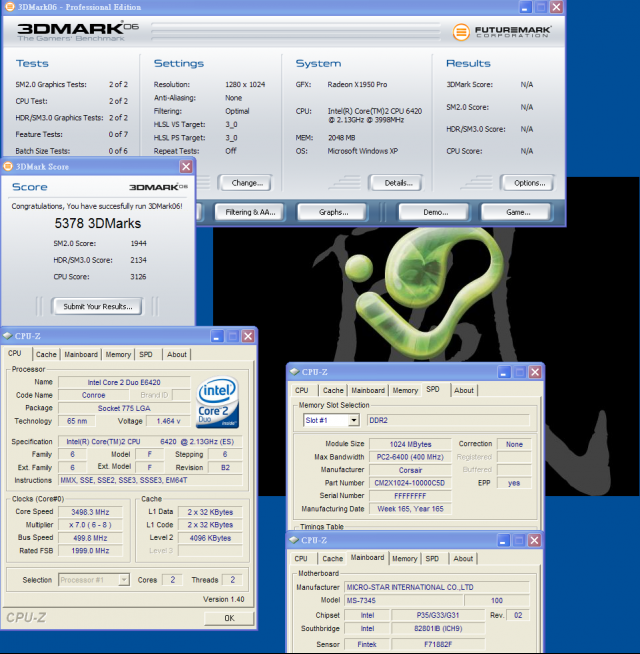Click the PC2-6400 (400 MHz) bandwidth field
The width and height of the screenshot is (640, 654).
pyautogui.click(x=410, y=457)
